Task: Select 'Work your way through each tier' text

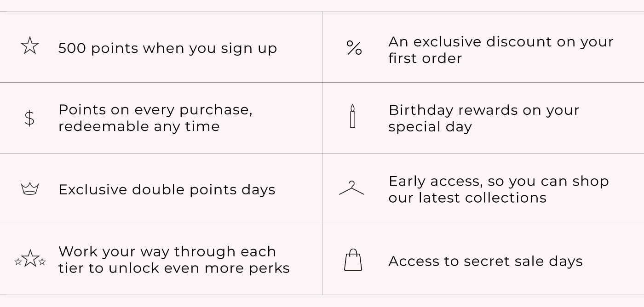Action: pyautogui.click(x=167, y=251)
